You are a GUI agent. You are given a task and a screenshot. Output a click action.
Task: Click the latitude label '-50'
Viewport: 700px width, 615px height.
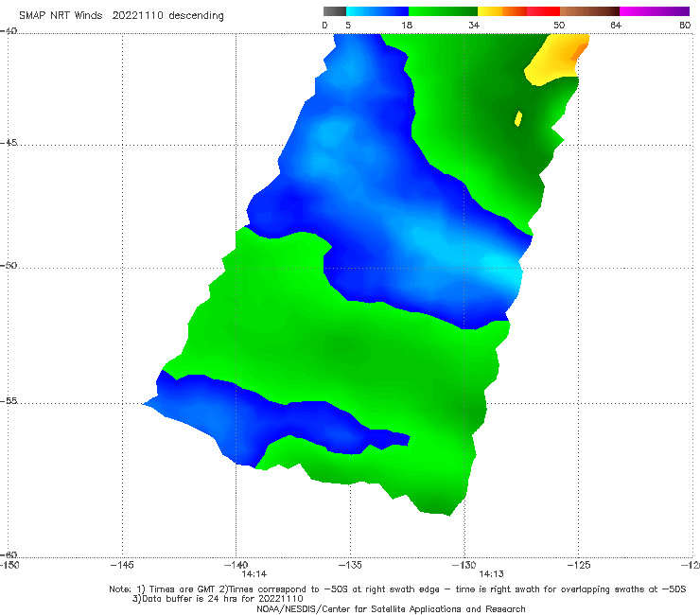point(9,265)
